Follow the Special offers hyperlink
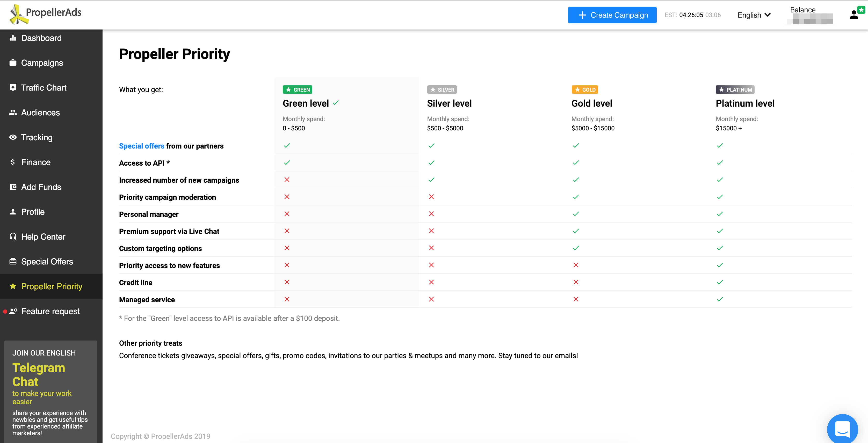The image size is (868, 443). point(142,146)
